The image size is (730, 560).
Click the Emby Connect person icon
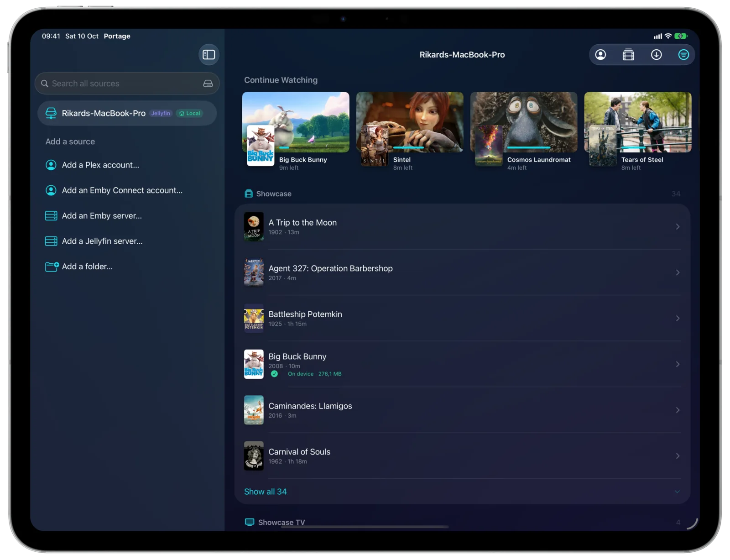51,190
